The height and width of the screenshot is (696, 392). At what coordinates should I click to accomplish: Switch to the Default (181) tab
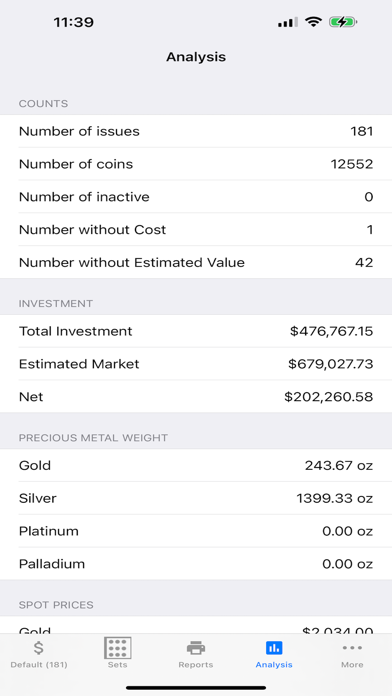[x=39, y=664]
